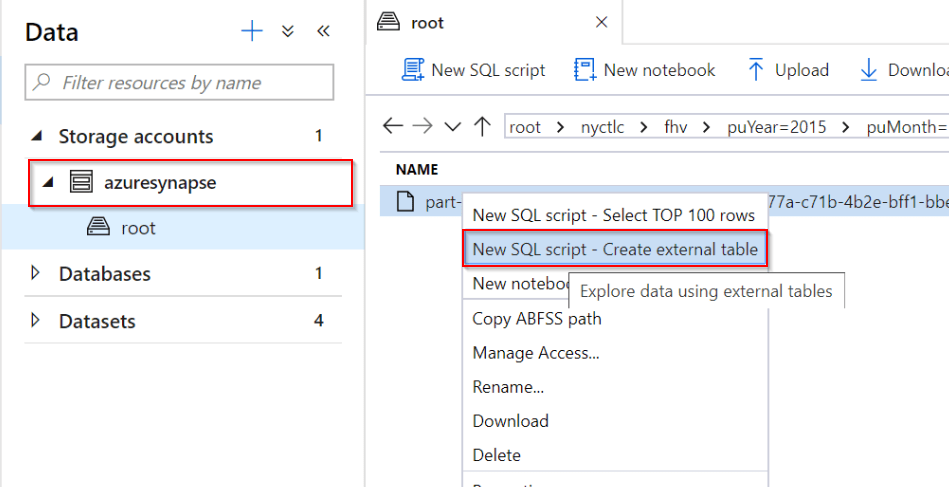Collapse the Data panel with double-left chevron
The height and width of the screenshot is (487, 949).
tap(323, 31)
